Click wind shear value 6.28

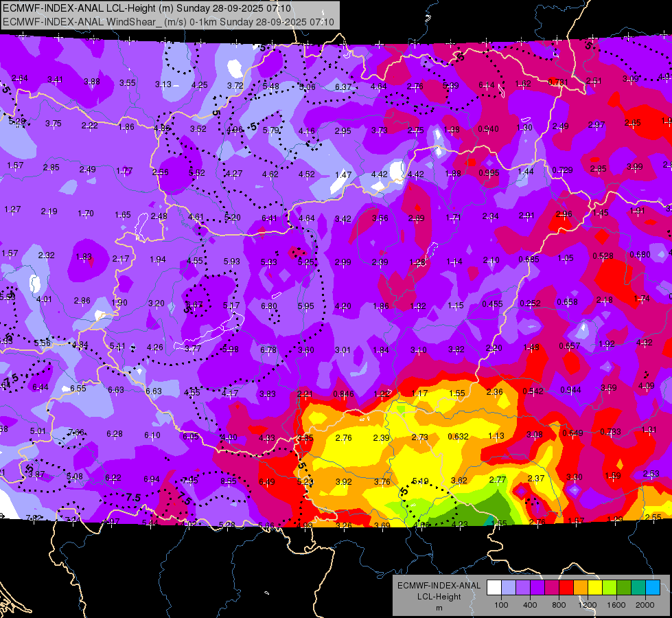click(x=115, y=434)
